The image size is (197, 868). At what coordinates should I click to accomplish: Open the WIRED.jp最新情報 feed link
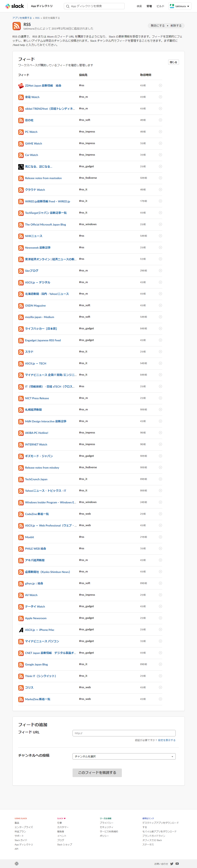point(47,201)
